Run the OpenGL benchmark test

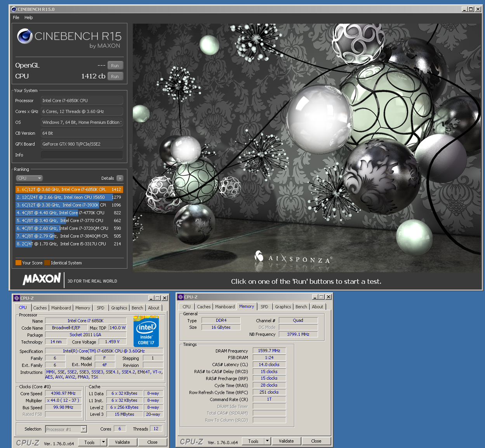115,66
